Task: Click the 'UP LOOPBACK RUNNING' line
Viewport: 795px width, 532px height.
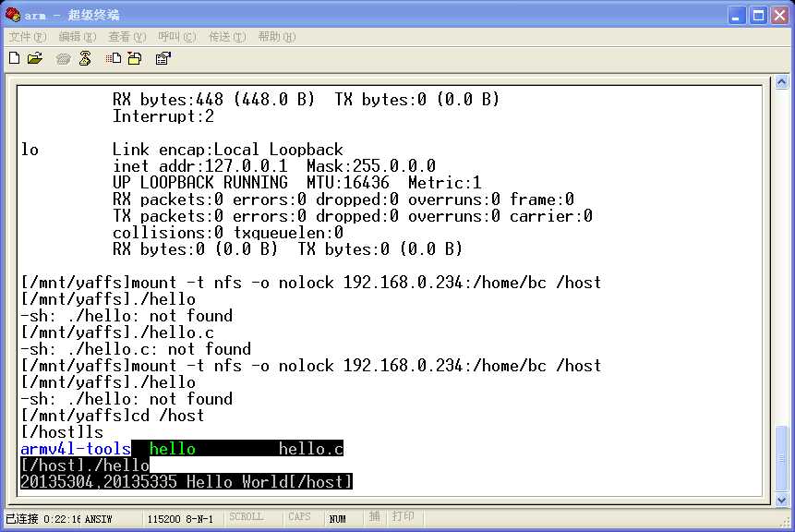Action: pos(296,183)
